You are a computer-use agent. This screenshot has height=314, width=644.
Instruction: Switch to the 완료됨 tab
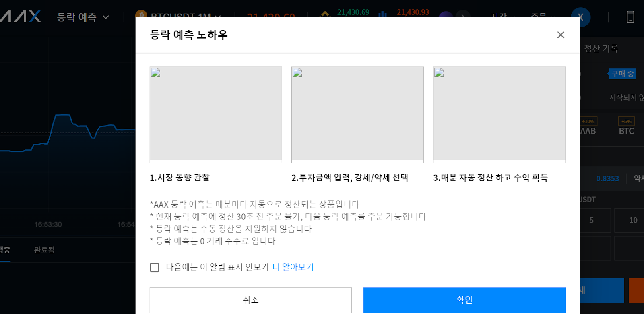[44, 250]
